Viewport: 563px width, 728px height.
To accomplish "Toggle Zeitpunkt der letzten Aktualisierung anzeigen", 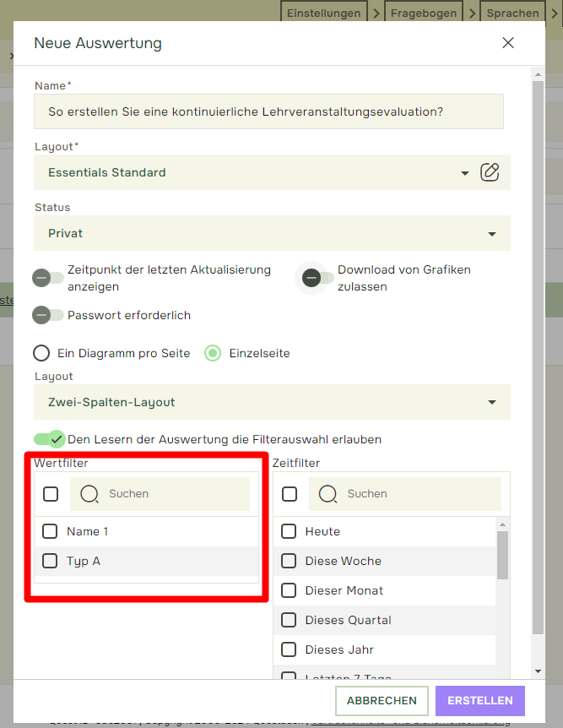I will pyautogui.click(x=47, y=278).
